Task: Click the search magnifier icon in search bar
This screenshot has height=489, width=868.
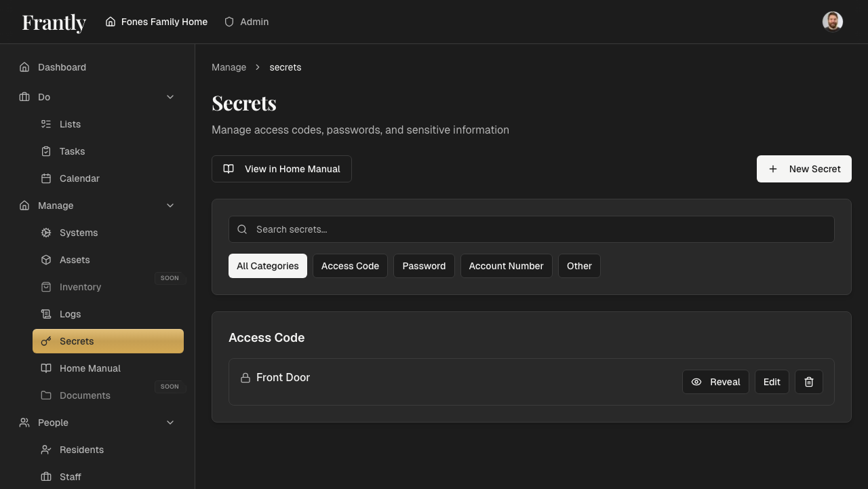Action: (x=242, y=229)
